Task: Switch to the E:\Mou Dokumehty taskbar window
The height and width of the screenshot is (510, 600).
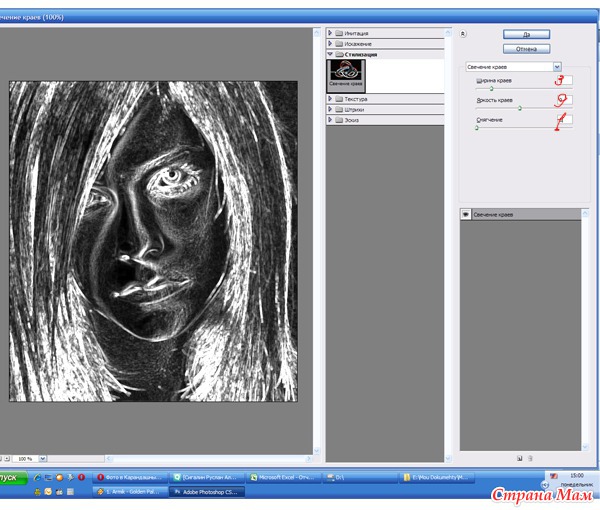Action: pos(437,477)
